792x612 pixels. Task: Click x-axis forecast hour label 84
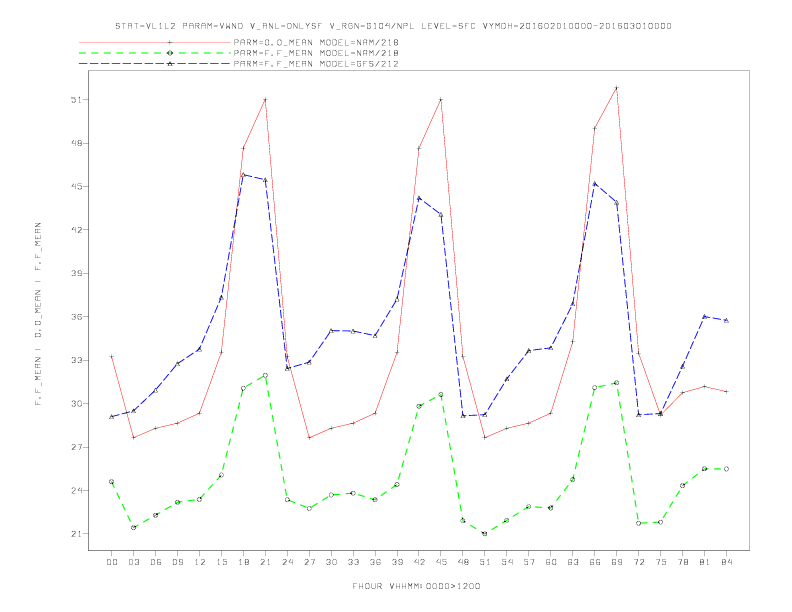(727, 562)
